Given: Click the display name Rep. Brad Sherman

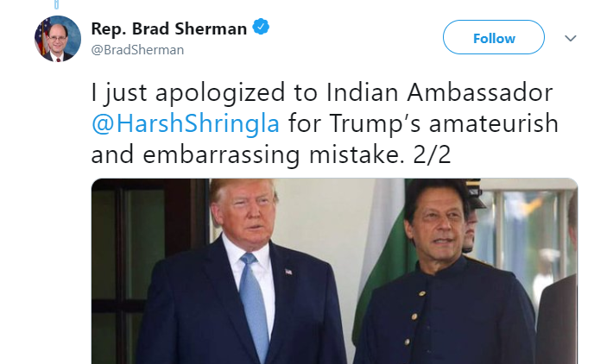Looking at the screenshot, I should [169, 29].
